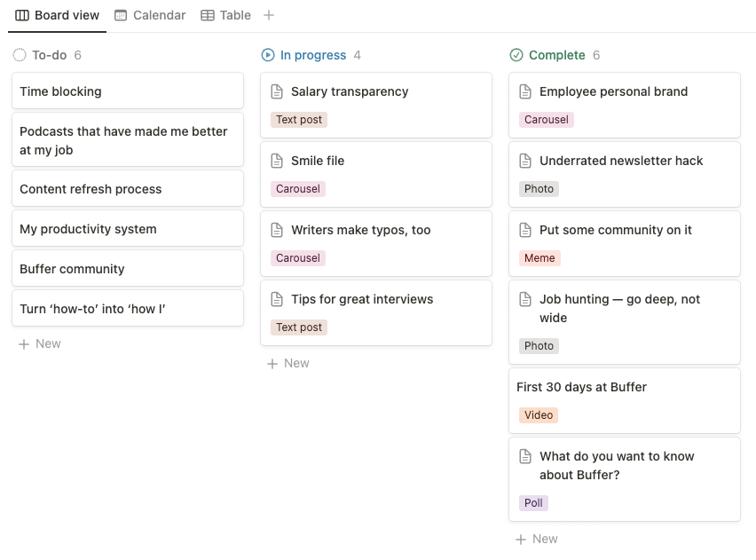Add a new card under In progress

[288, 363]
